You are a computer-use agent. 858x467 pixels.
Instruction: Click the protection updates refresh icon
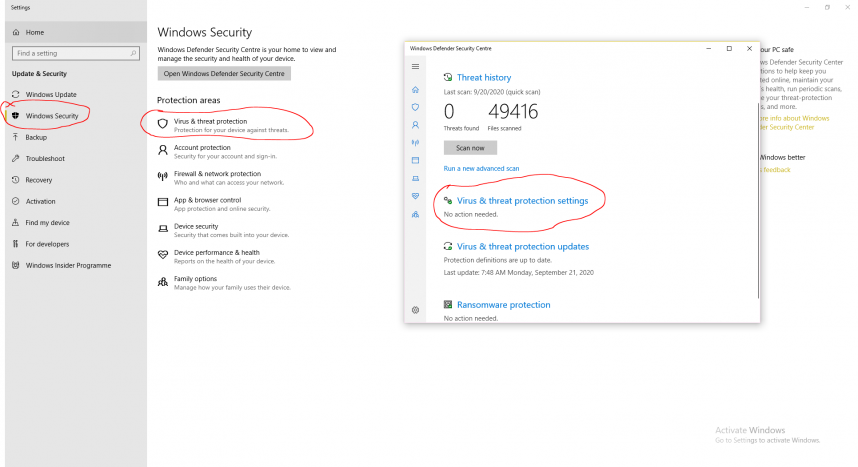448,246
